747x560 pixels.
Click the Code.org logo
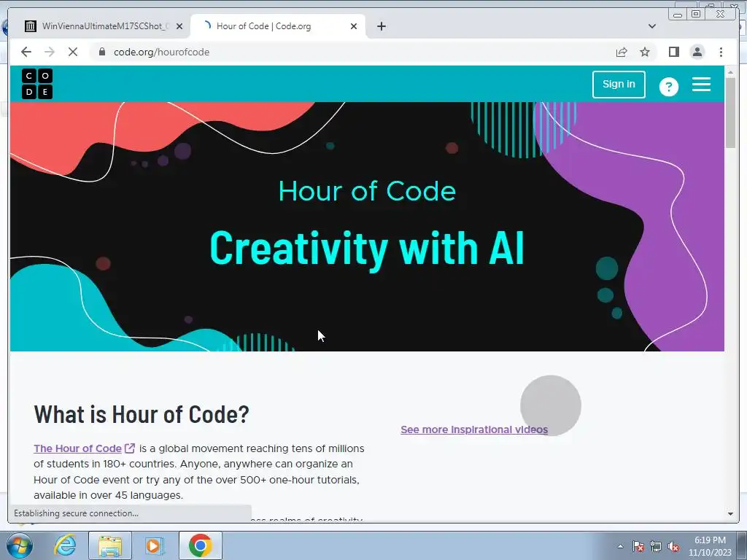click(37, 84)
